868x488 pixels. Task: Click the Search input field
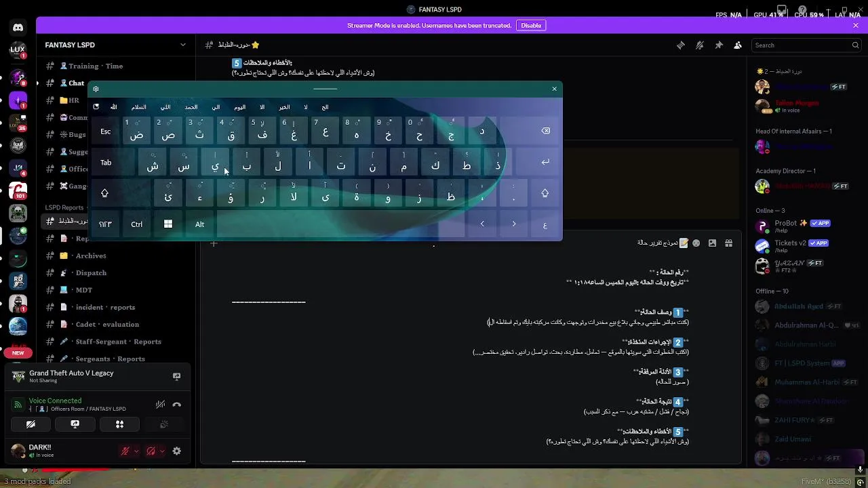pos(807,45)
